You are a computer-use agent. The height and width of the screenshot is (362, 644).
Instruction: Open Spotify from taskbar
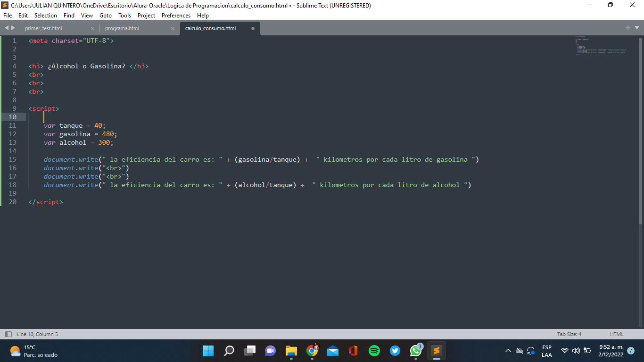point(374,351)
